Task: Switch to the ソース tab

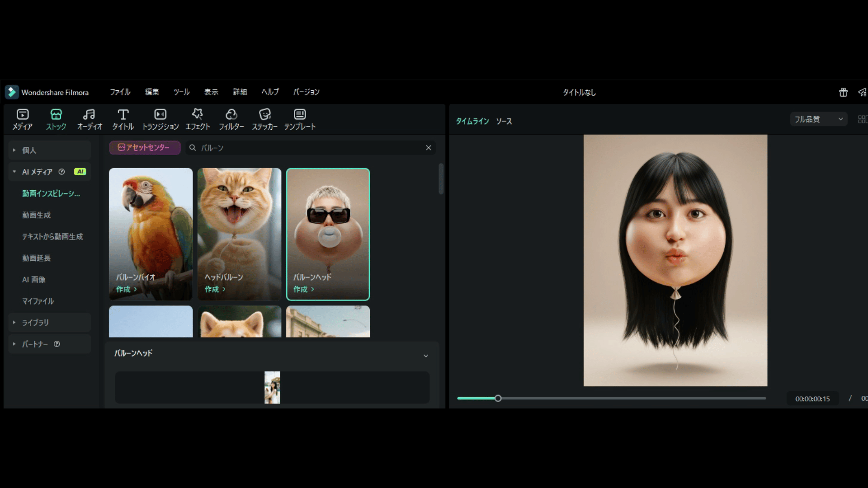Action: pyautogui.click(x=505, y=121)
